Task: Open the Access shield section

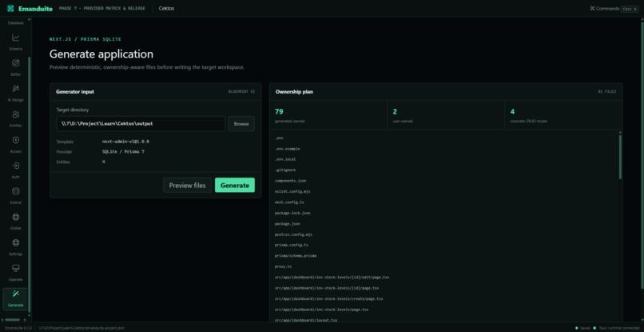Action: pyautogui.click(x=16, y=145)
